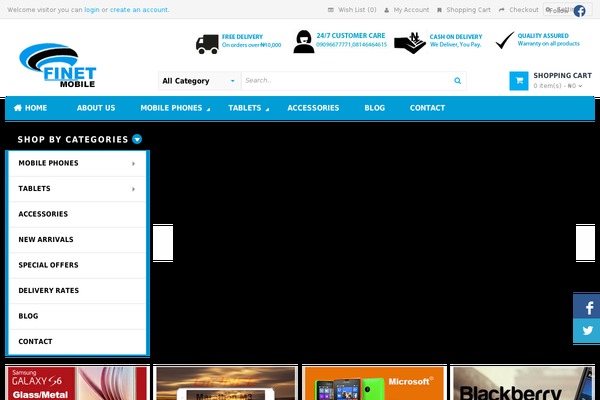The image size is (600, 400).
Task: Open Contact in sidebar categories
Action: coord(77,341)
